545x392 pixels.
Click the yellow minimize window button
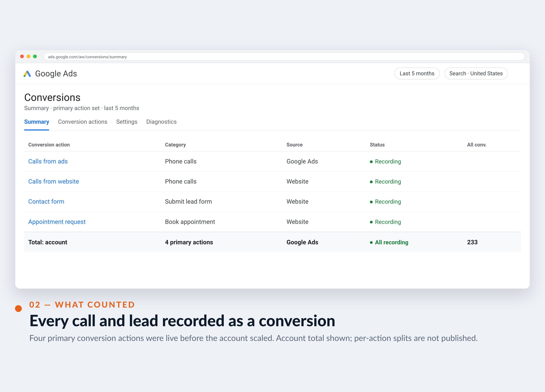[28, 56]
